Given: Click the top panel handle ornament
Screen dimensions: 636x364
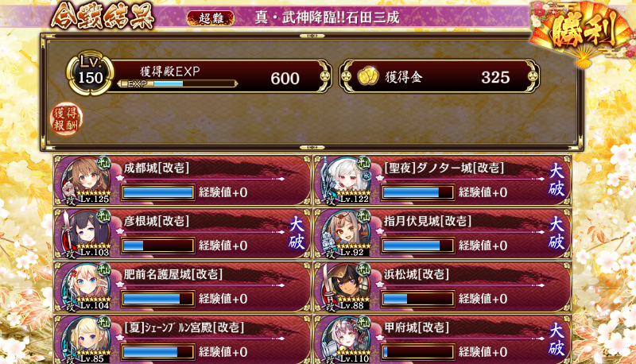Looking at the screenshot, I should point(312,36).
